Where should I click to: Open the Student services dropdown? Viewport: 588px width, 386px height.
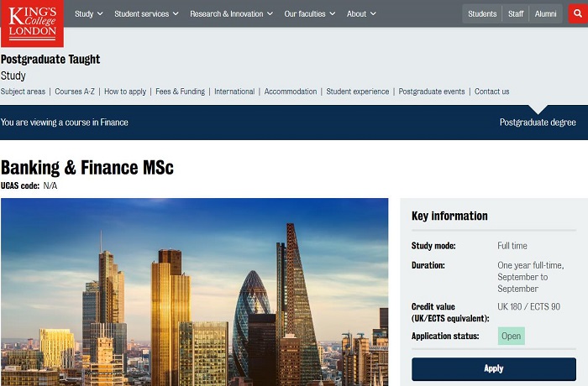(146, 13)
